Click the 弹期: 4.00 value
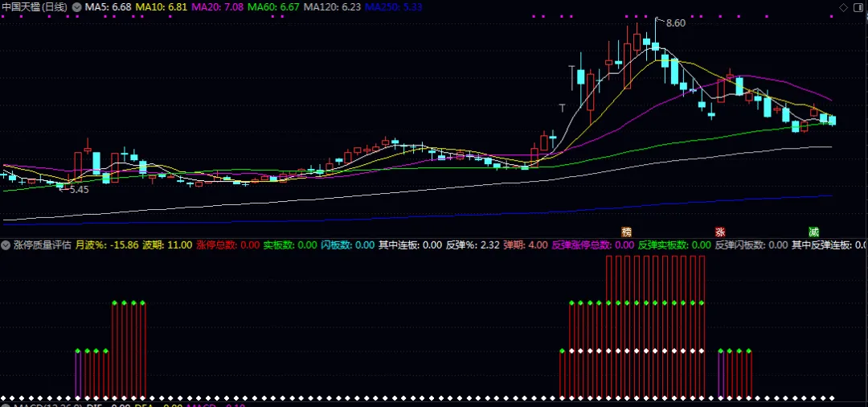This screenshot has width=868, height=407. click(x=526, y=245)
